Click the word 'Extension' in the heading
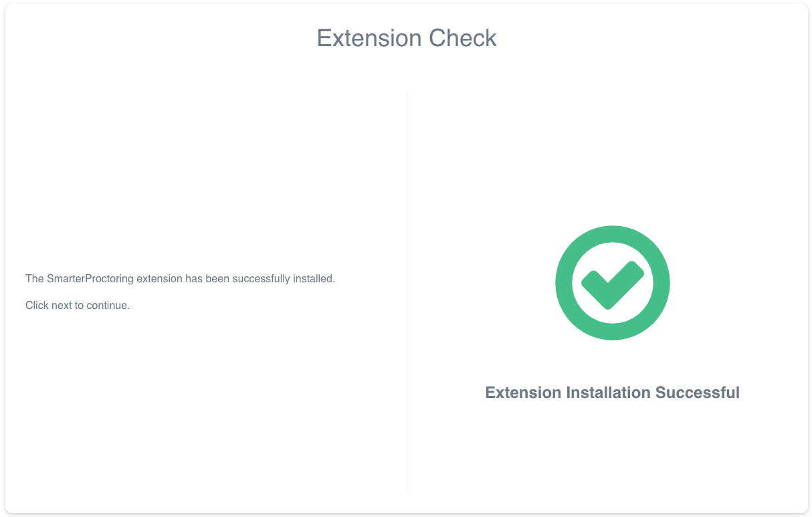 coord(369,38)
